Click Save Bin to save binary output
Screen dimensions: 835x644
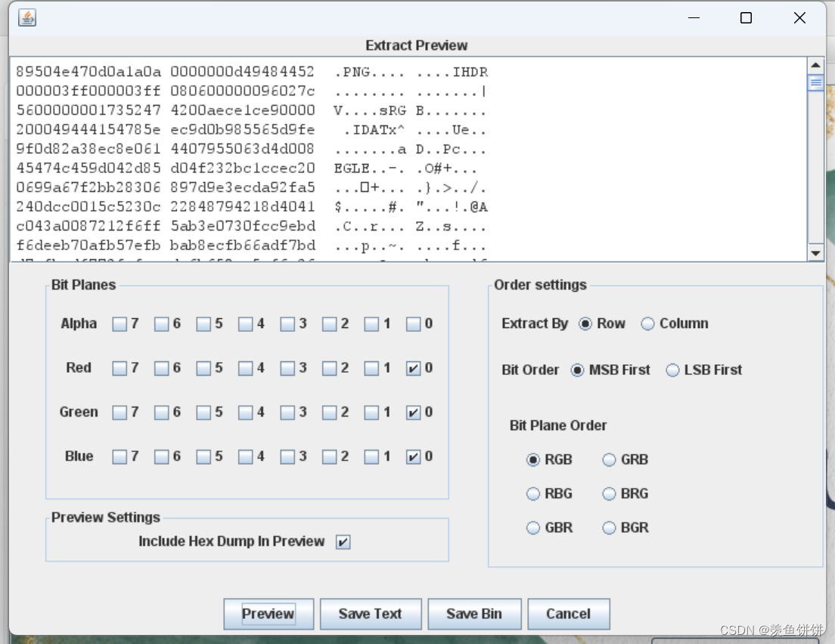click(474, 614)
